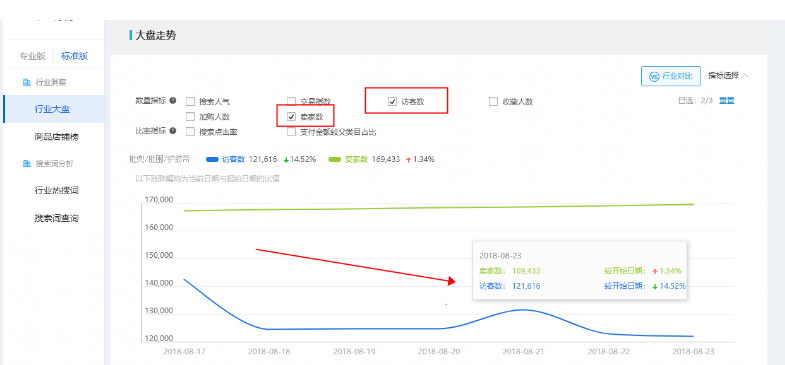The width and height of the screenshot is (785, 365).
Task: Click the y-axis label 160,000
Action: coord(158,227)
